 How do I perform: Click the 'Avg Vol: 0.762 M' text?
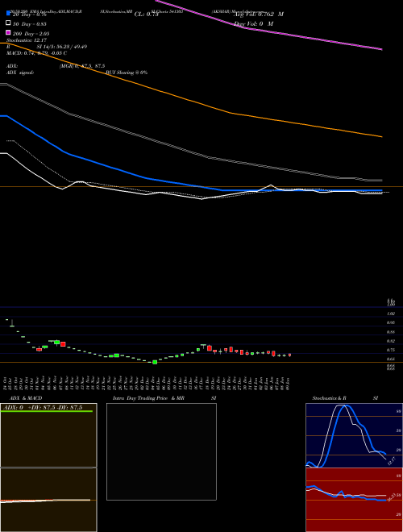[258, 15]
